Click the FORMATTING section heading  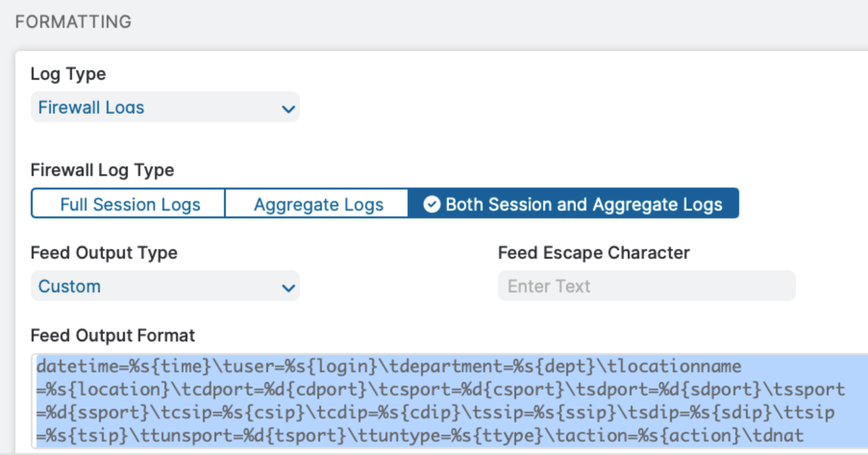click(x=73, y=22)
